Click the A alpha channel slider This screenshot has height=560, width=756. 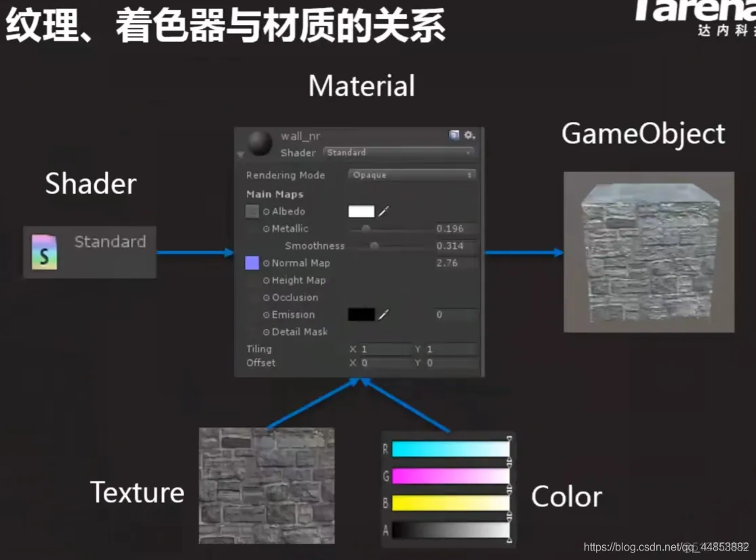pyautogui.click(x=451, y=530)
